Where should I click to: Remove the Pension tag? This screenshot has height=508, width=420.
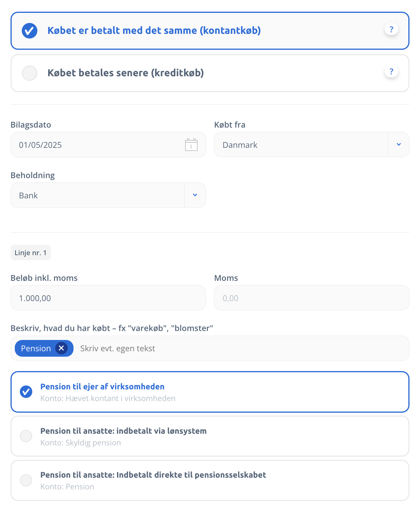[x=61, y=348]
